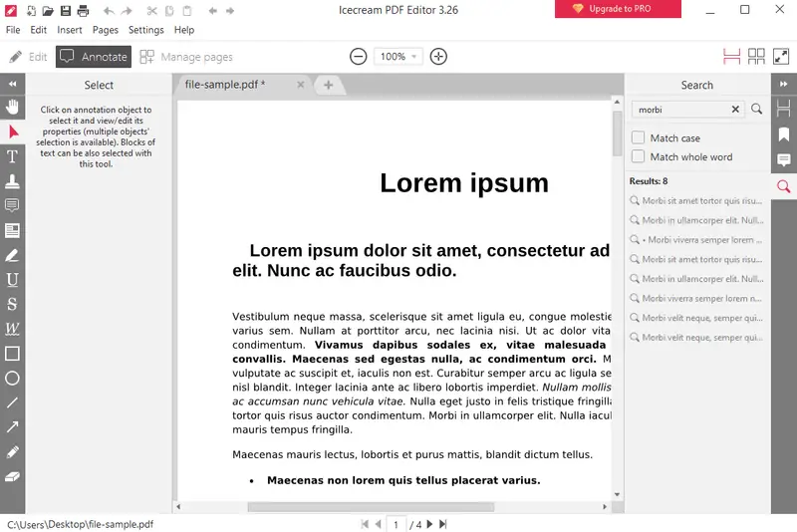Viewport: 797px width, 532px height.
Task: Collapse the right Search panel
Action: pos(784,84)
